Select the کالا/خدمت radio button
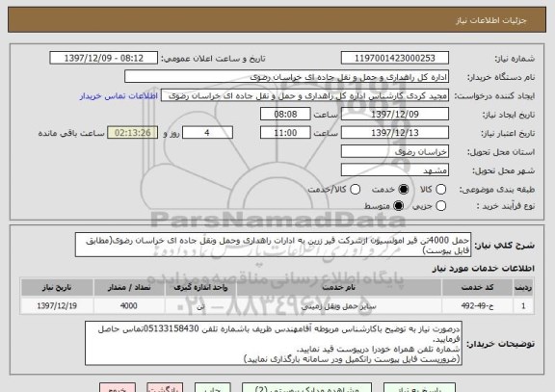This screenshot has height=392, width=555. (355, 190)
